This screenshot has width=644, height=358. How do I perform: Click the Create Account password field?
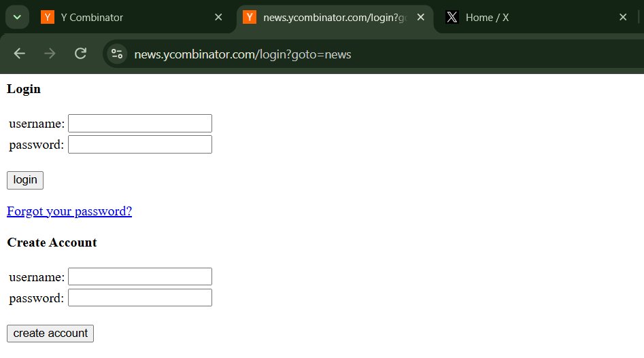click(140, 298)
